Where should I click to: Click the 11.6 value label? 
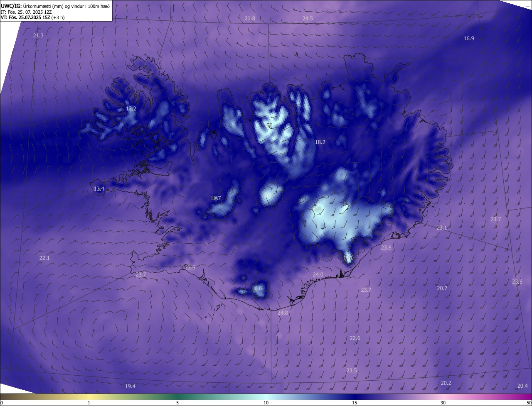[x=257, y=288]
